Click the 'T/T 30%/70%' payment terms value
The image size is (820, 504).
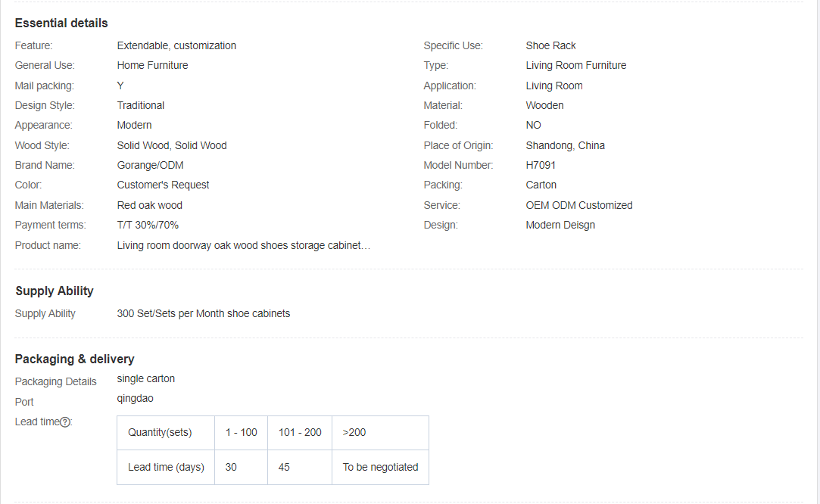click(148, 225)
